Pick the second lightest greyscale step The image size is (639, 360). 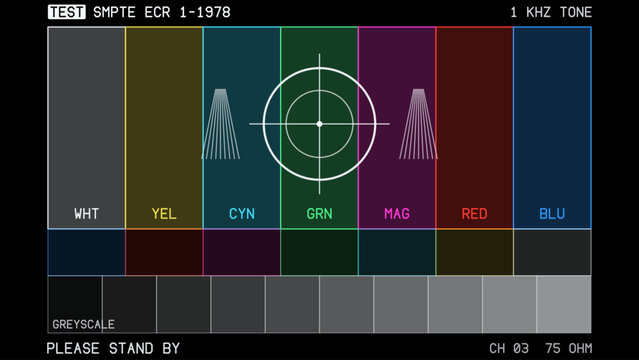[x=509, y=305]
